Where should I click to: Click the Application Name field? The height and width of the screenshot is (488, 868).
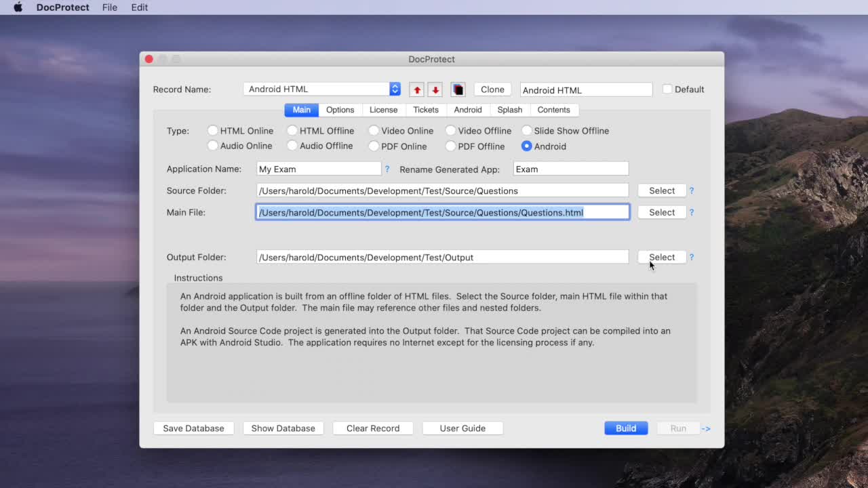coord(319,169)
